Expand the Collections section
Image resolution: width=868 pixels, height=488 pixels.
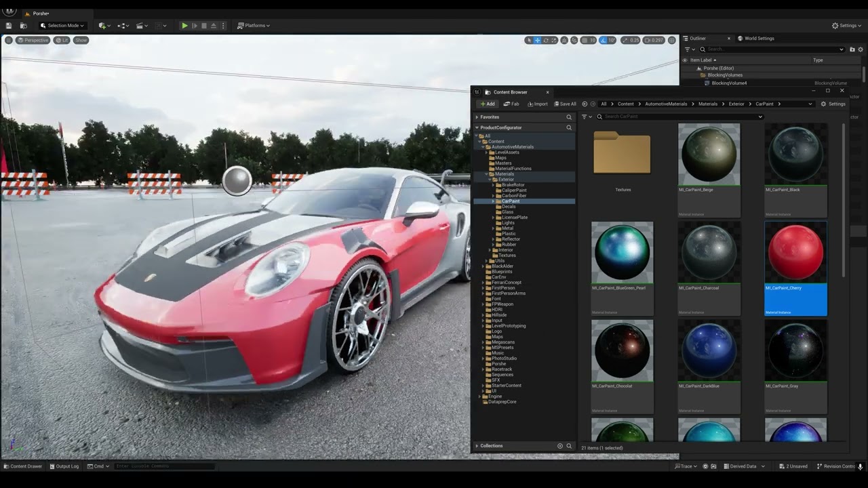click(477, 446)
